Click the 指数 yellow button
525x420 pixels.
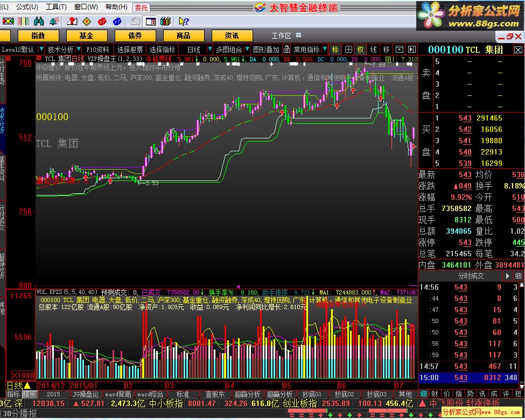pos(38,36)
